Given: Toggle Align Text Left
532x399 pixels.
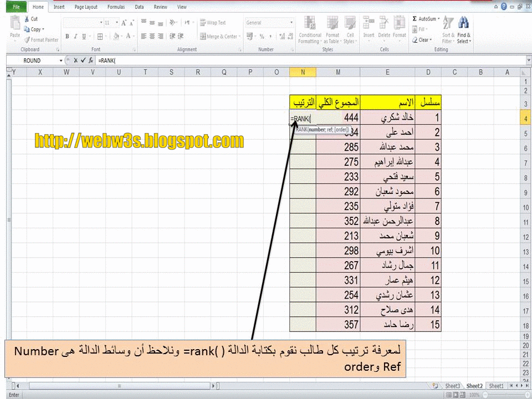Looking at the screenshot, I should (144, 37).
